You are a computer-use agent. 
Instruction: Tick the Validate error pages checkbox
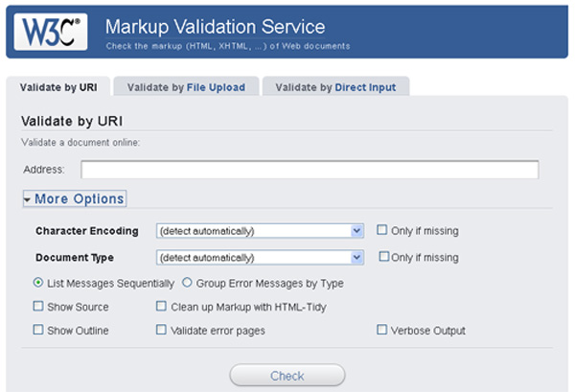(x=161, y=330)
